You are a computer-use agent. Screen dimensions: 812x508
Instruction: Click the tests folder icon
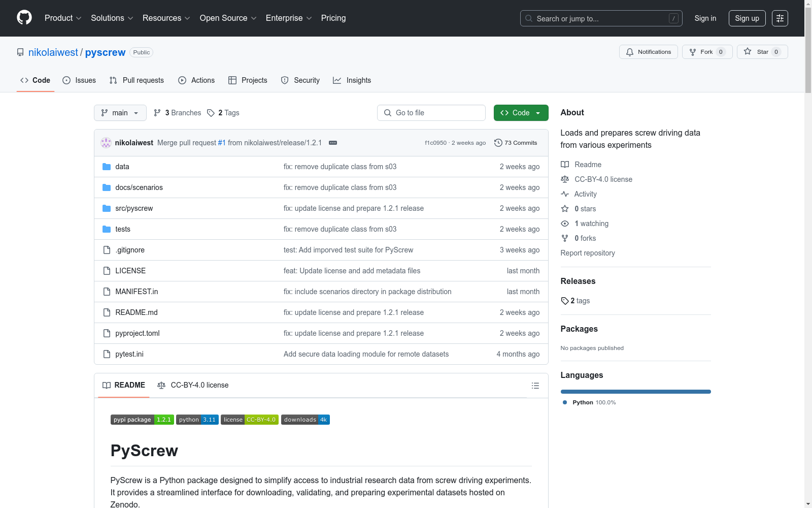click(x=107, y=229)
